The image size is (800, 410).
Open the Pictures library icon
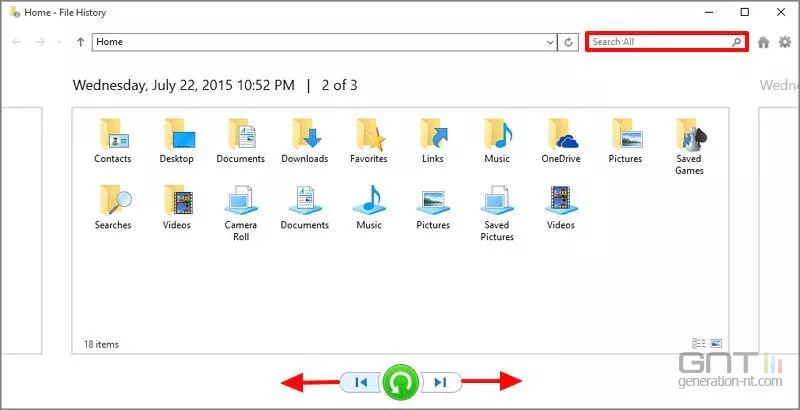coord(433,208)
